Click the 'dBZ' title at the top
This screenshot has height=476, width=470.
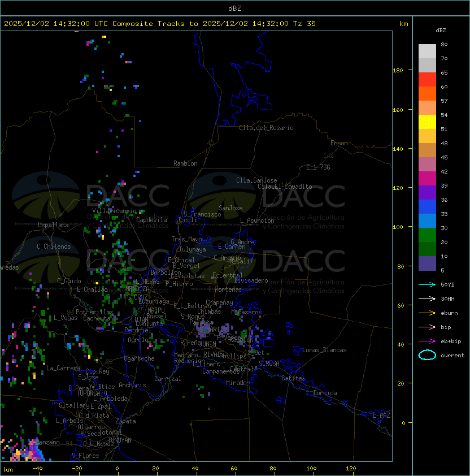click(x=235, y=8)
